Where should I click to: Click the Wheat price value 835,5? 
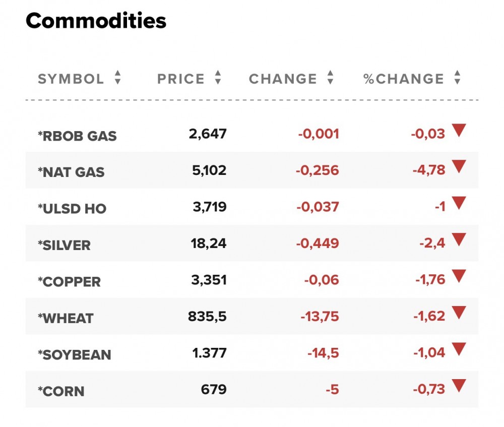(x=207, y=317)
